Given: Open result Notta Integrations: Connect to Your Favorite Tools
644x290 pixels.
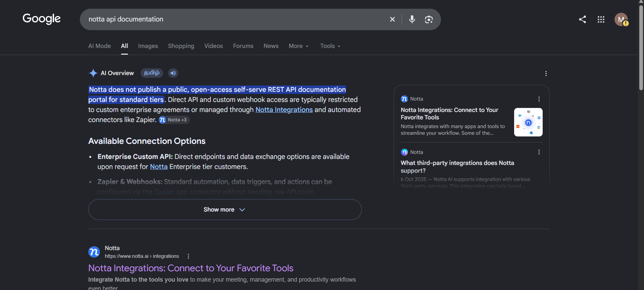Looking at the screenshot, I should point(191,268).
